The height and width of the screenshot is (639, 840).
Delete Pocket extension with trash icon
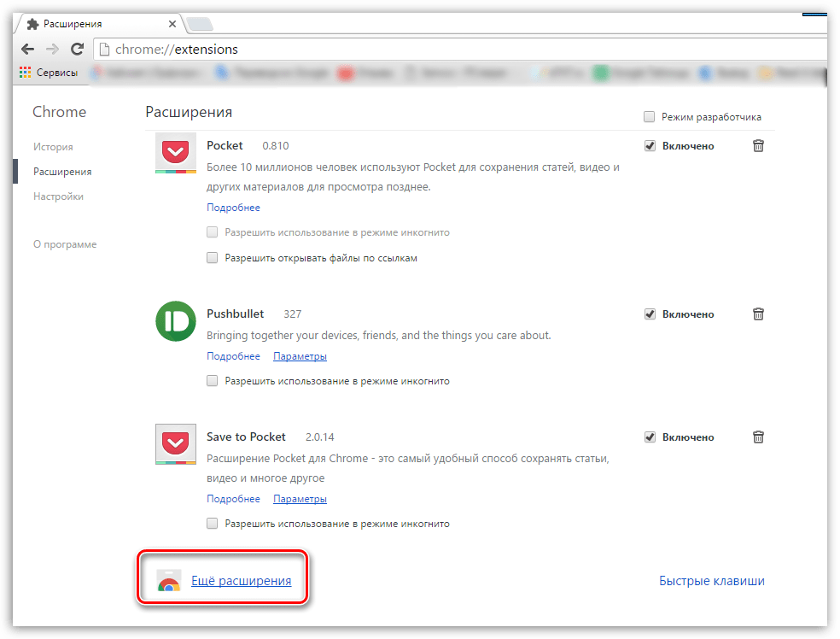coord(758,146)
